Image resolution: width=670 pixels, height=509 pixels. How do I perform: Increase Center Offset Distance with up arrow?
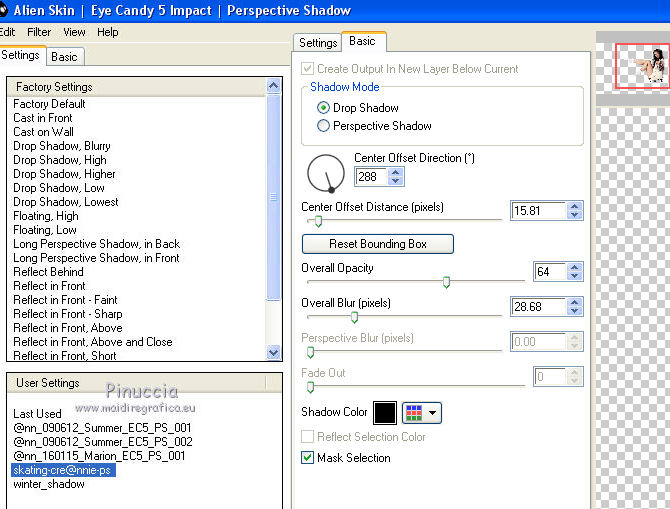(575, 206)
